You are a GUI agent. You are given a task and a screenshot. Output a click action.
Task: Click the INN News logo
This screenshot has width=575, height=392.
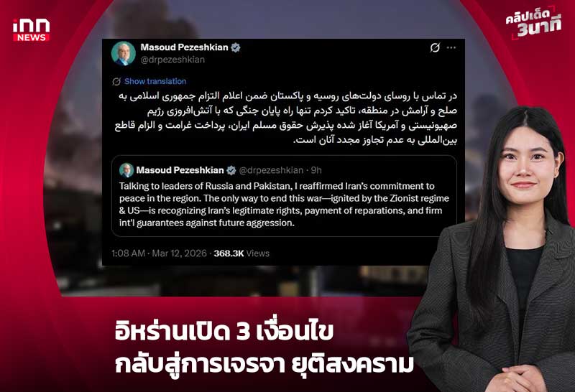coord(31,30)
